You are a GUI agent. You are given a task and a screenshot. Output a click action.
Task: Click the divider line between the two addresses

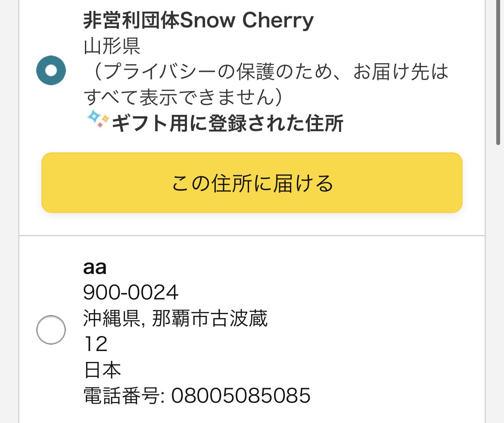pos(252,236)
